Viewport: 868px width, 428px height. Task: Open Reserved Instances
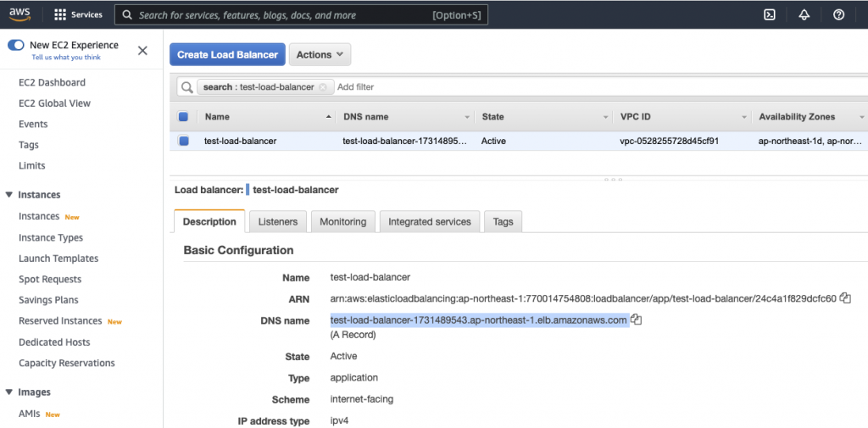point(60,320)
